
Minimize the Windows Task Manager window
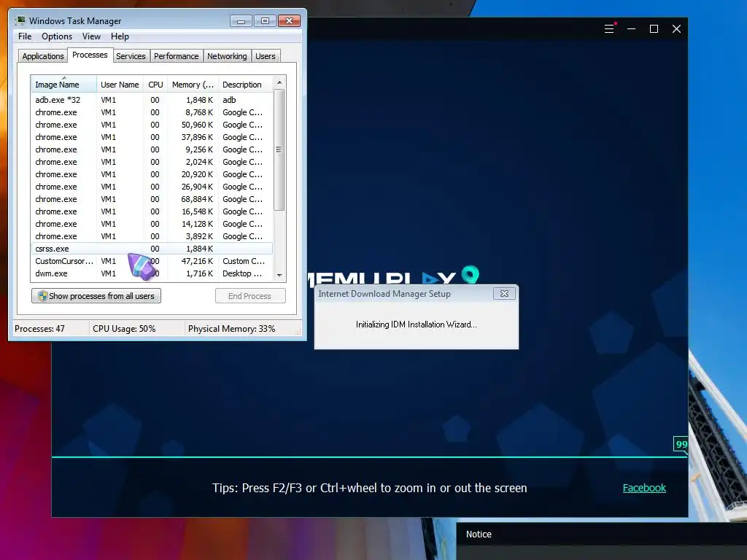[241, 21]
